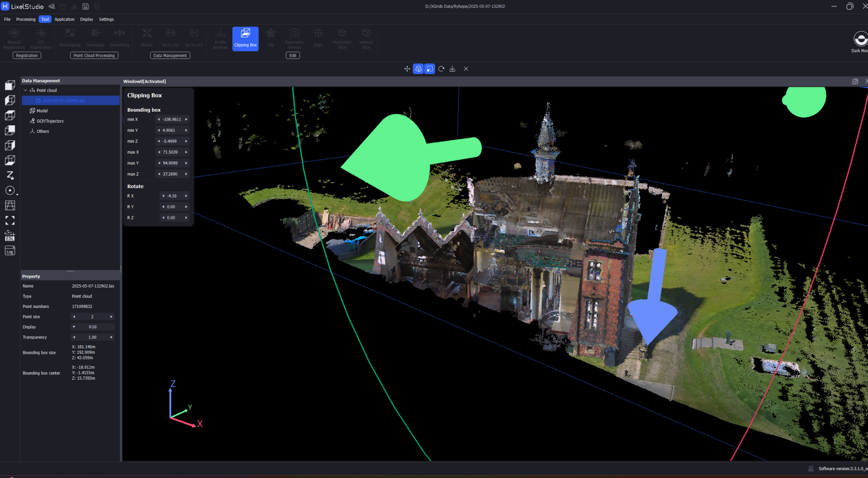This screenshot has height=478, width=868.
Task: Toggle the resize gizmo mode above viewport
Action: click(429, 69)
